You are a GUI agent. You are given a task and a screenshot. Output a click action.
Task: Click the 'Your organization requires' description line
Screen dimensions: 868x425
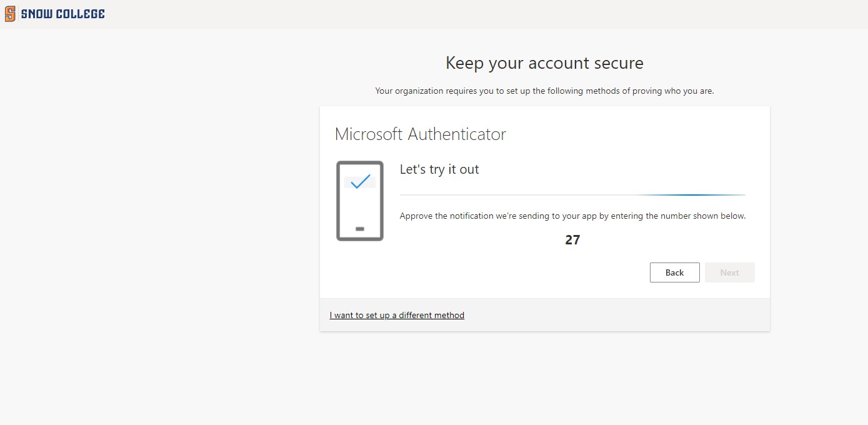click(x=544, y=91)
